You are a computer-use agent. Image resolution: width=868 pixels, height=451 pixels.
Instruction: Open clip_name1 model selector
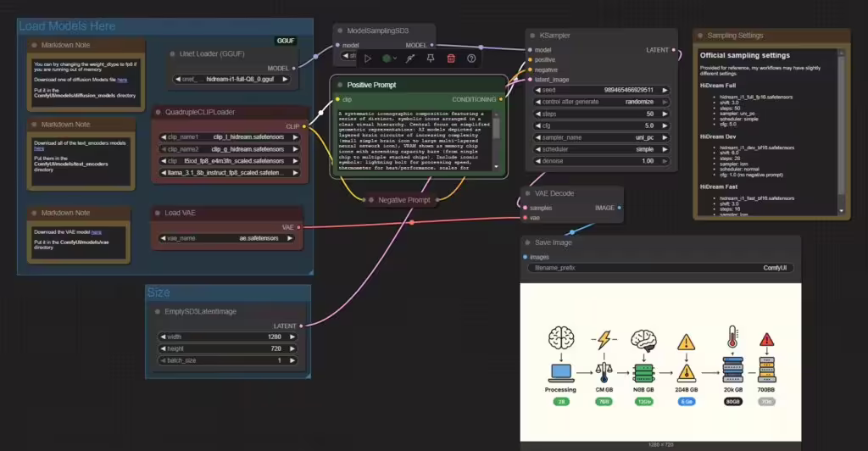[229, 136]
